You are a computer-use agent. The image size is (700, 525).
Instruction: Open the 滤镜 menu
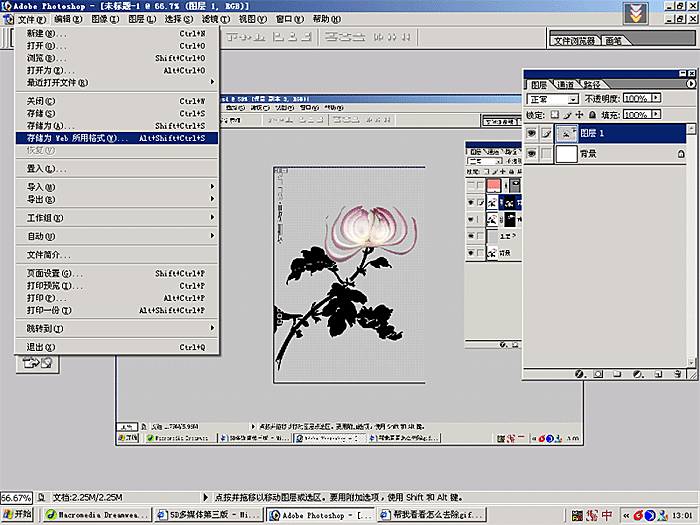point(216,19)
